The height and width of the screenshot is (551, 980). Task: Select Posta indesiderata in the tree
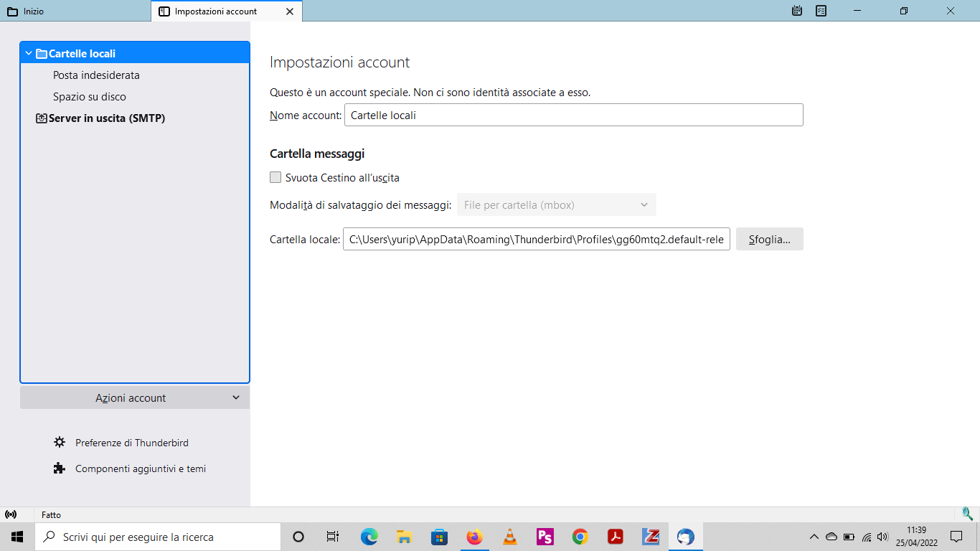click(96, 75)
